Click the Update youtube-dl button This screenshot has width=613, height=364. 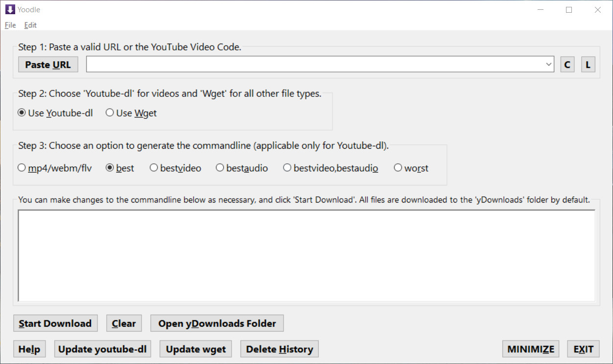point(102,349)
